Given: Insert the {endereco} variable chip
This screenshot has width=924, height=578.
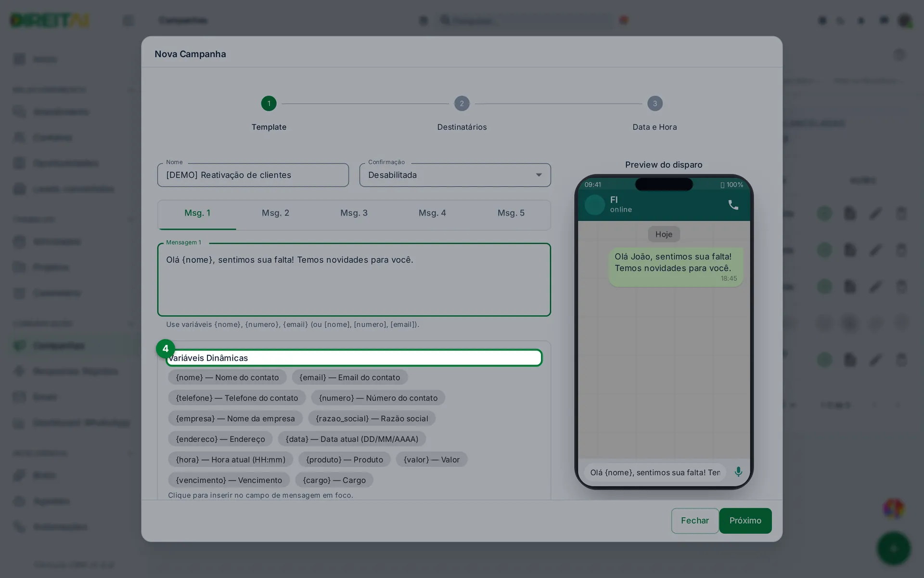Looking at the screenshot, I should (x=220, y=439).
